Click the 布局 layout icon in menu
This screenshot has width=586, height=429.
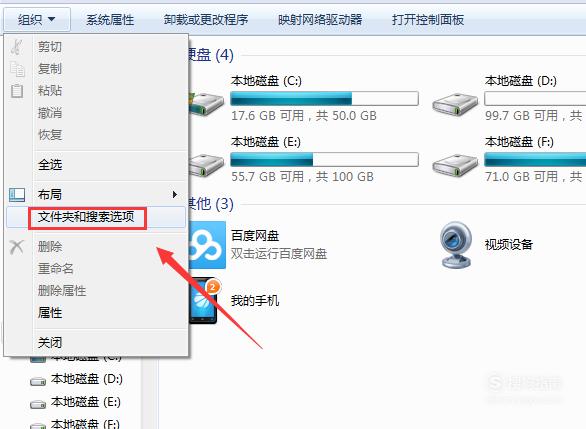(x=17, y=195)
